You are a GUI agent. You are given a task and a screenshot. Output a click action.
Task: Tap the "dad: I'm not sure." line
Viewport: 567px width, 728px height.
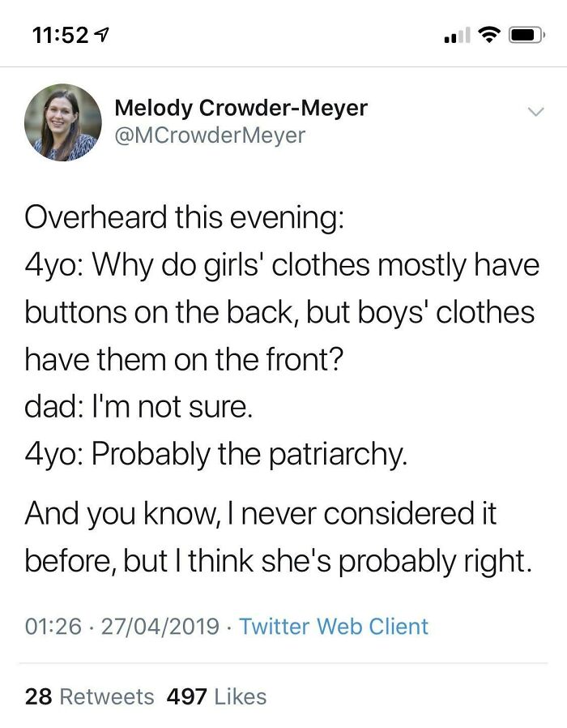[x=139, y=406]
